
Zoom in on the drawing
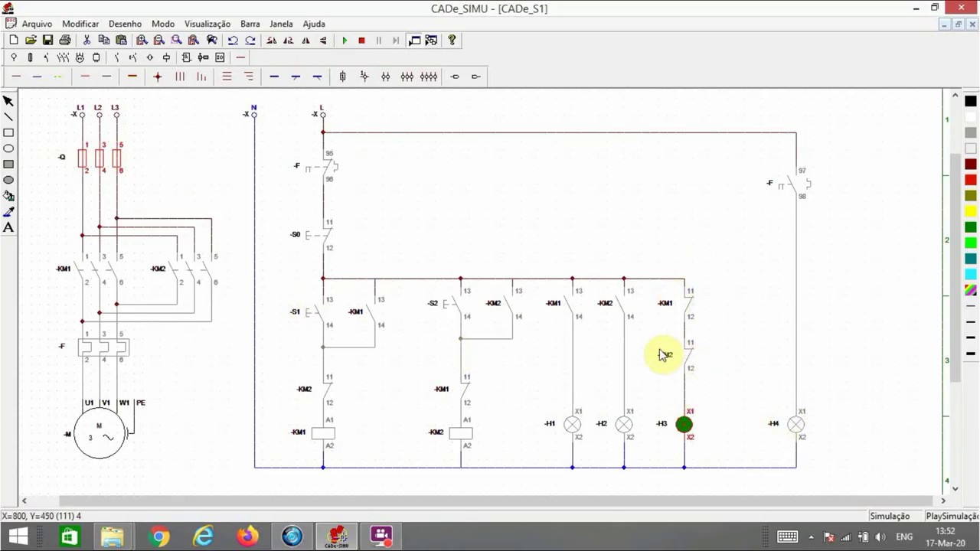[x=142, y=40]
